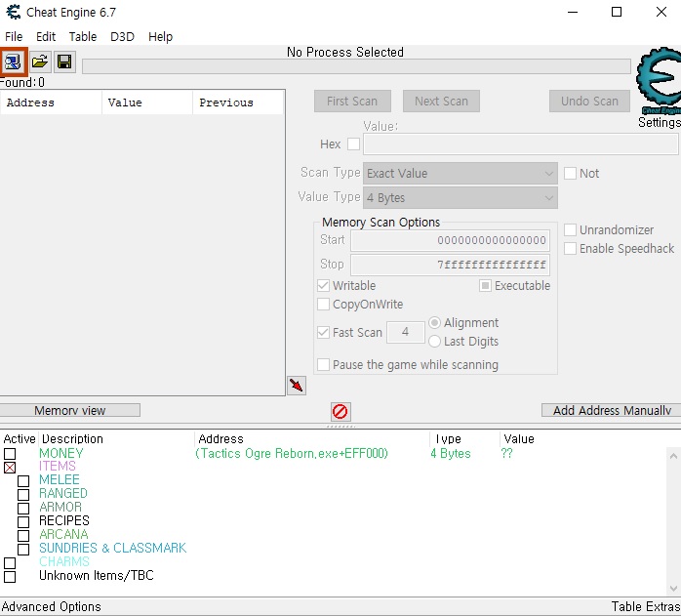Toggle the Executable checkbox

pyautogui.click(x=485, y=286)
